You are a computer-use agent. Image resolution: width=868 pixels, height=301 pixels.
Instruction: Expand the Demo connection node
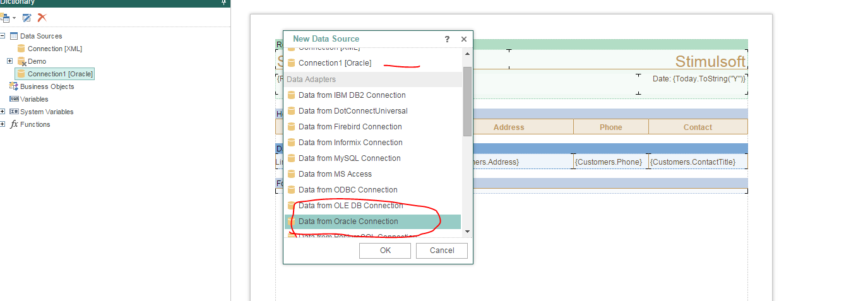tap(9, 61)
